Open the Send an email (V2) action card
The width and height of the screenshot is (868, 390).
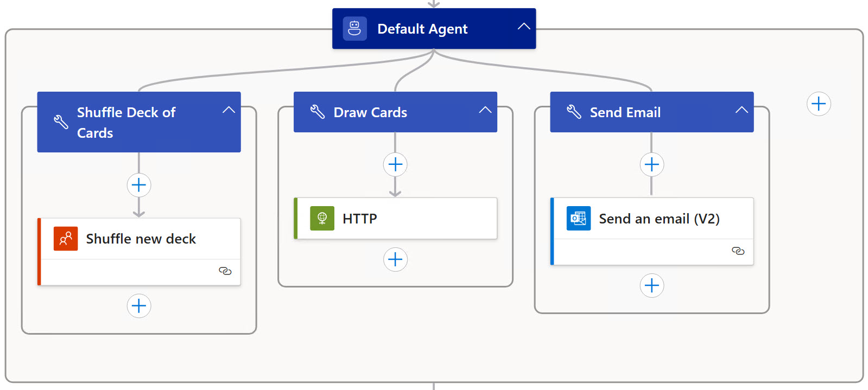[x=659, y=219]
